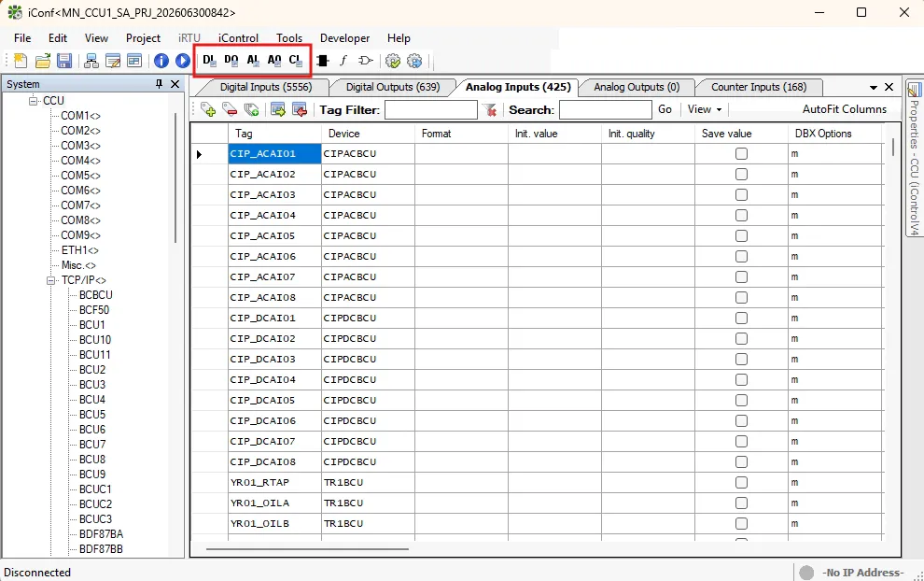Select the CIP_DCAI03 tag cell
This screenshot has width=924, height=581.
[274, 360]
